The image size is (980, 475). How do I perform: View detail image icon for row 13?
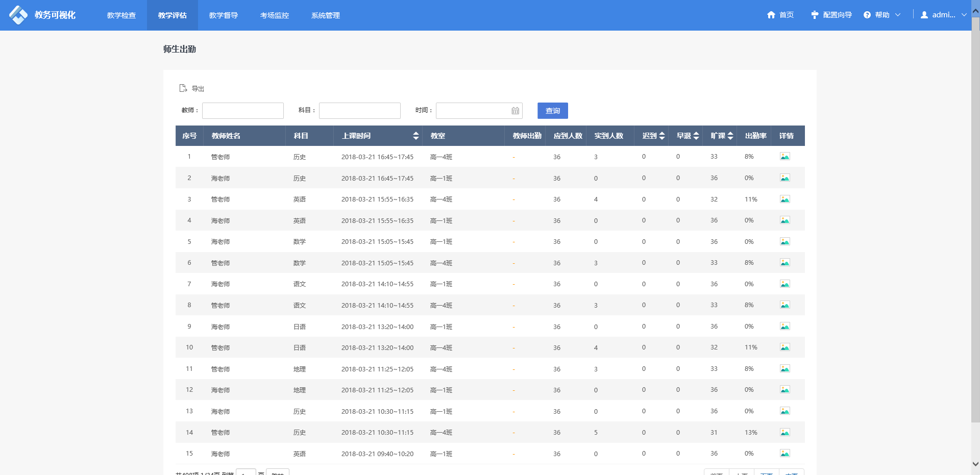[785, 411]
